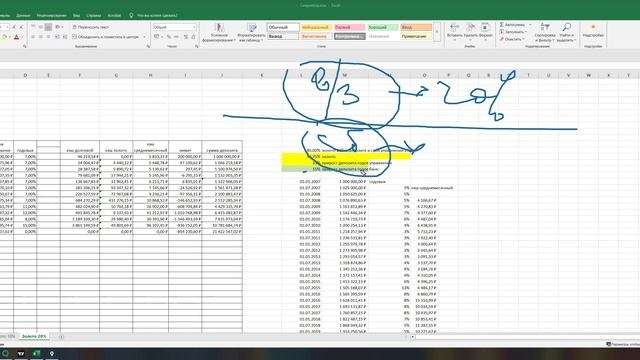
Task: Apply red font color (letter A)
Action: 16,37
